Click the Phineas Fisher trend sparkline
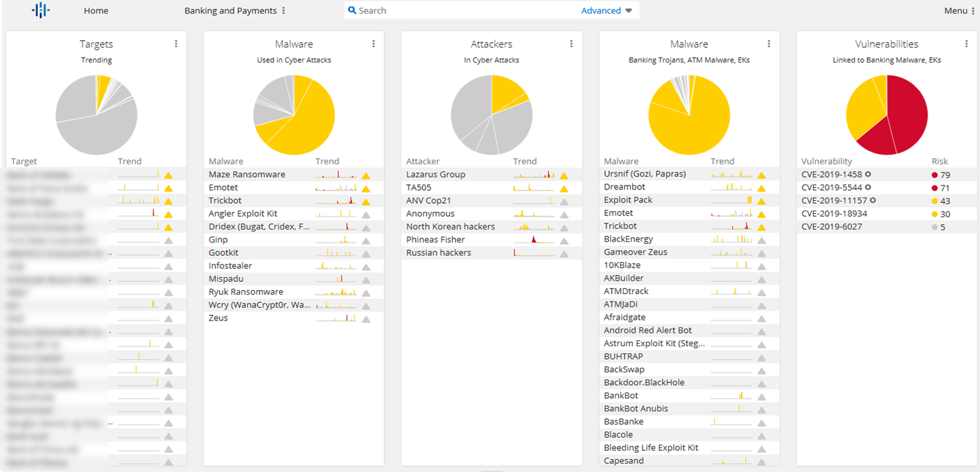 (x=534, y=240)
